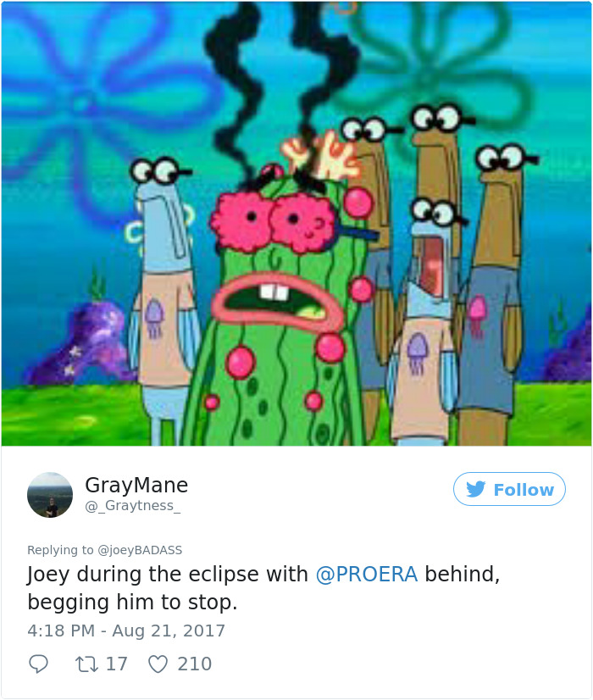The width and height of the screenshot is (593, 700).
Task: Click the "Replying to" label text
Action: (x=60, y=550)
